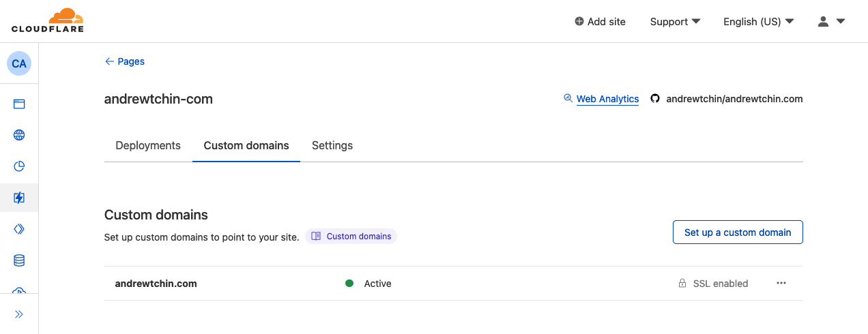Click the magnifier icon beside Web Analytics

click(568, 98)
